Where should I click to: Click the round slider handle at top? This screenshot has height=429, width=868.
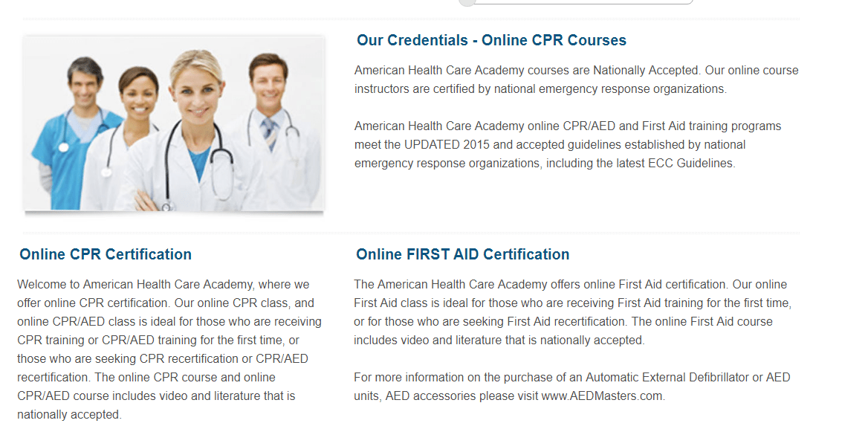pos(467,1)
